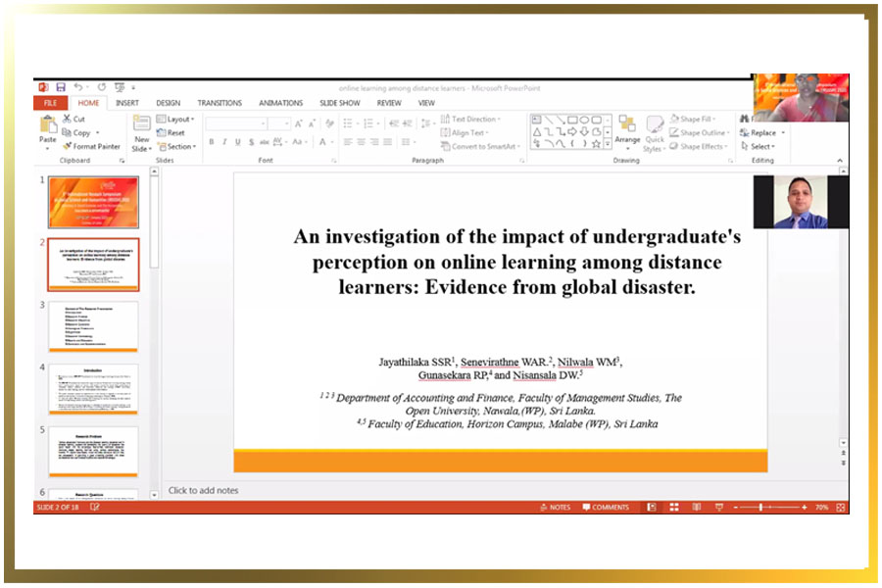The width and height of the screenshot is (882, 588).
Task: Click the zoom slider handle
Action: [x=760, y=508]
